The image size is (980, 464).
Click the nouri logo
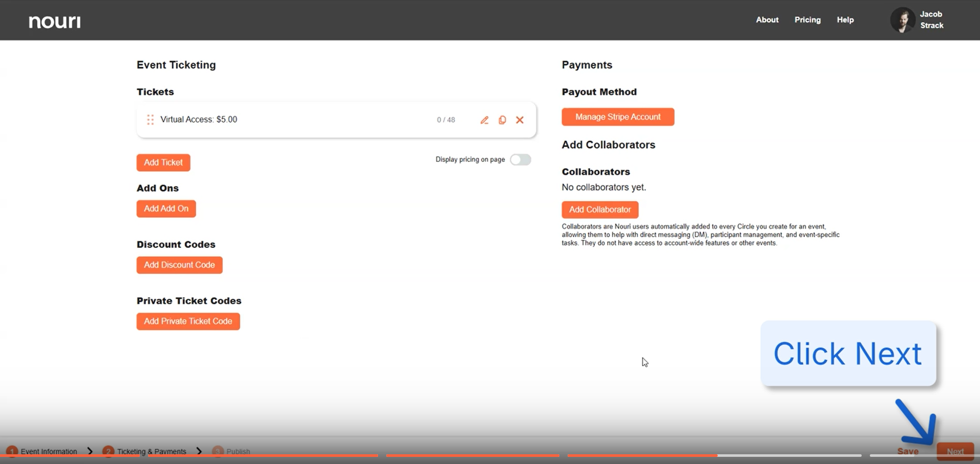click(55, 22)
